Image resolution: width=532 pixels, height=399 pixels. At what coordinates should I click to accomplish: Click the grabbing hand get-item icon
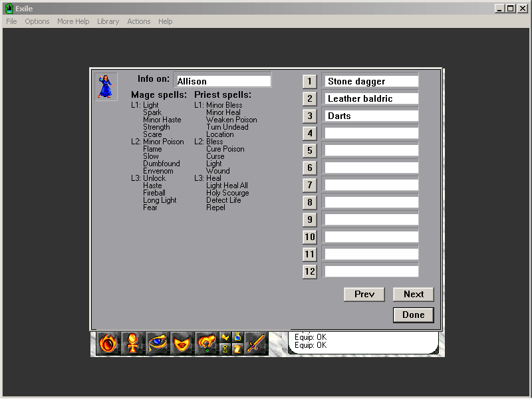pyautogui.click(x=207, y=343)
